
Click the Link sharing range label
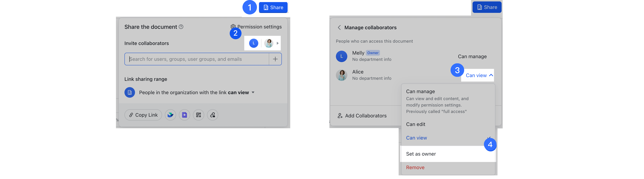pyautogui.click(x=146, y=79)
